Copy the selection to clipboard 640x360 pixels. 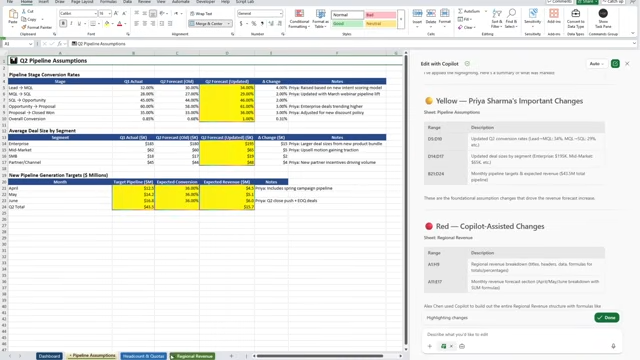pyautogui.click(x=29, y=19)
